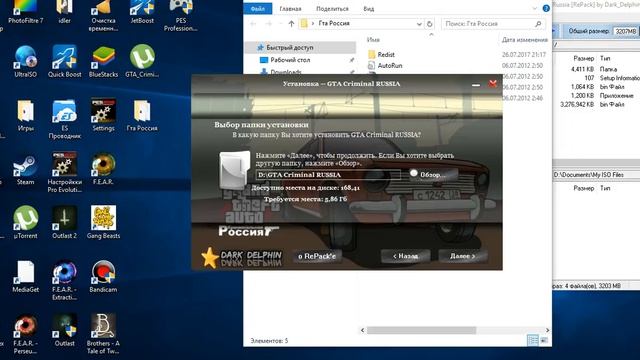Open MediaGet desktop shortcut
This screenshot has height=360, width=640.
click(25, 277)
